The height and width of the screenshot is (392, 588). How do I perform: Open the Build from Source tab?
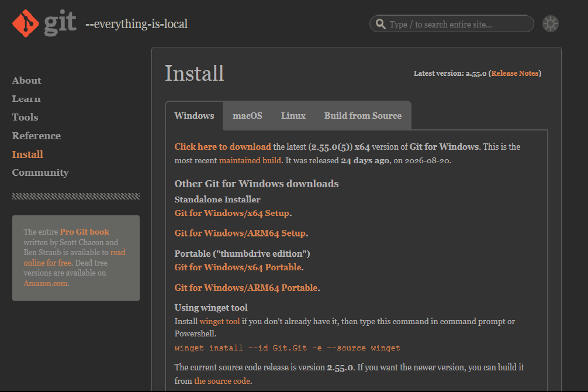pyautogui.click(x=363, y=116)
